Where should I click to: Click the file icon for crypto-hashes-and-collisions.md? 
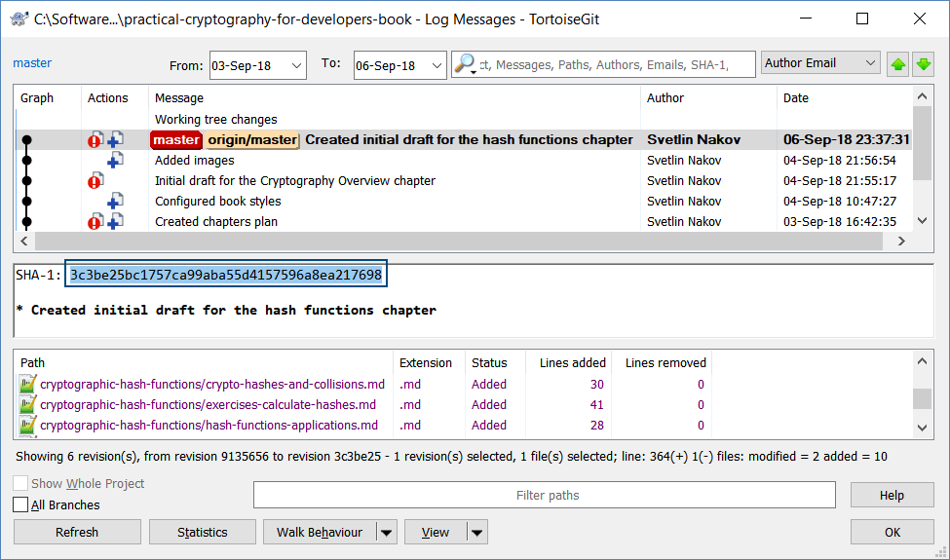[x=27, y=384]
